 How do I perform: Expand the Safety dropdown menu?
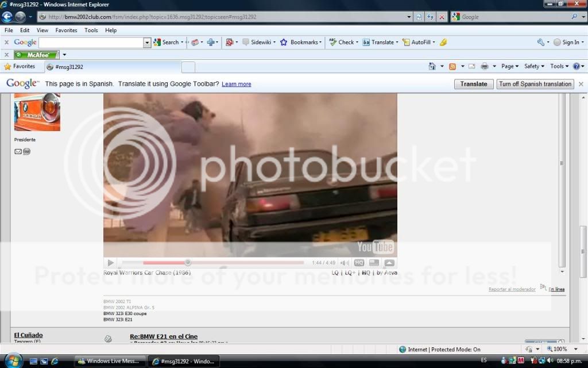534,66
